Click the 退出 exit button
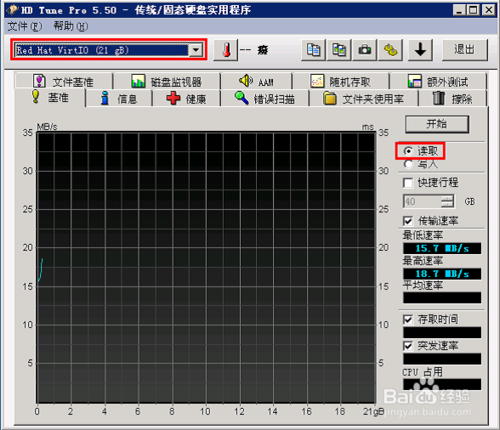Screen dimensions: 500x430 pos(465,50)
